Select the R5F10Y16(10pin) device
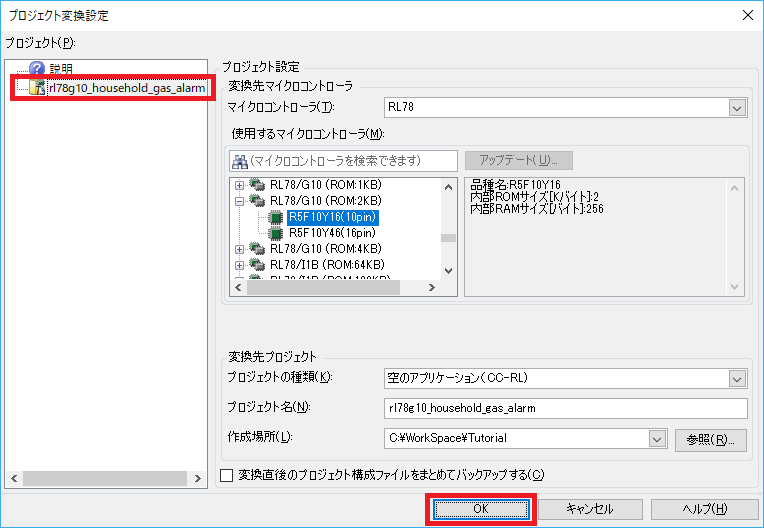 pos(332,217)
